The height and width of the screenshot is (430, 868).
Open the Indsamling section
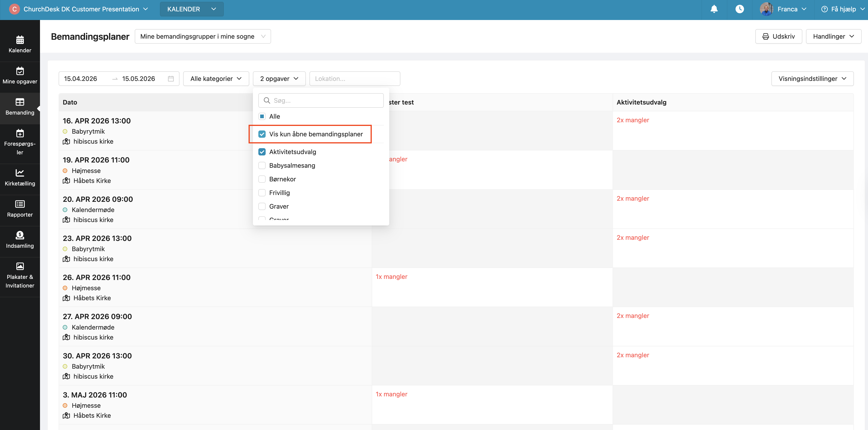20,240
